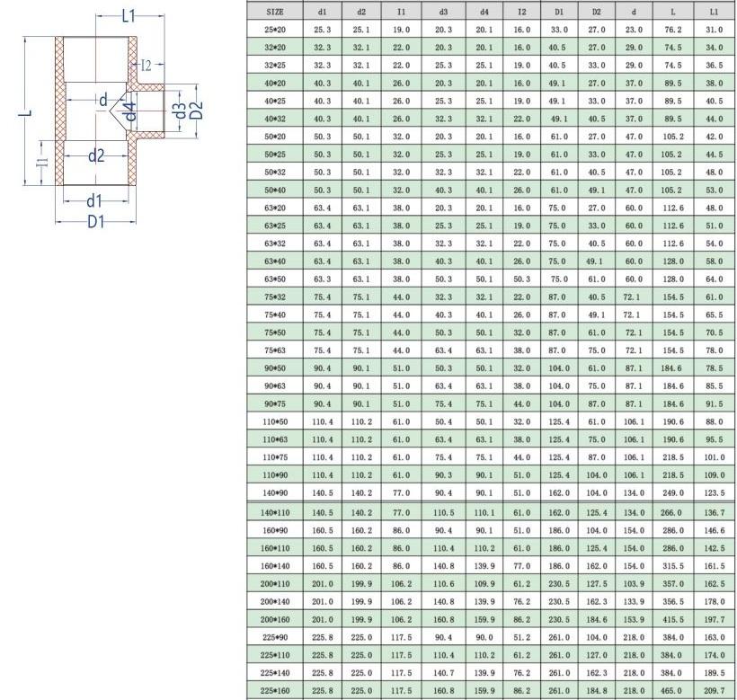Click the 25*20 size row label
The width and height of the screenshot is (737, 700).
click(x=276, y=29)
